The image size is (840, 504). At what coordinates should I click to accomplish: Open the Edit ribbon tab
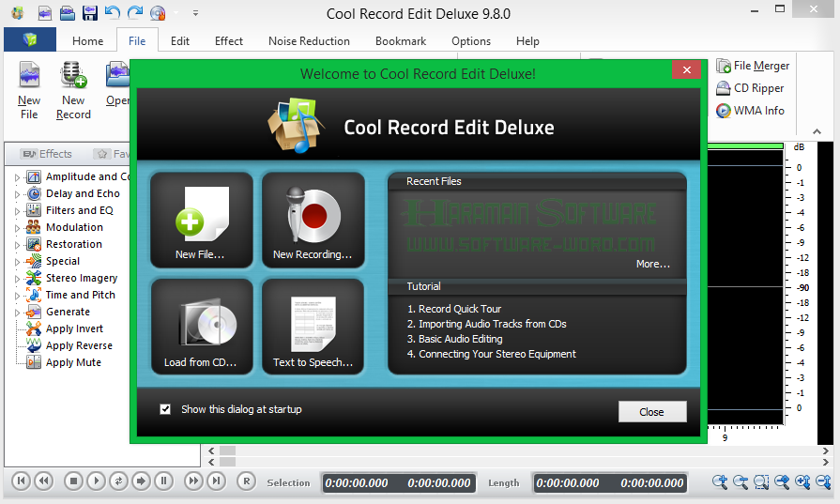(x=180, y=41)
